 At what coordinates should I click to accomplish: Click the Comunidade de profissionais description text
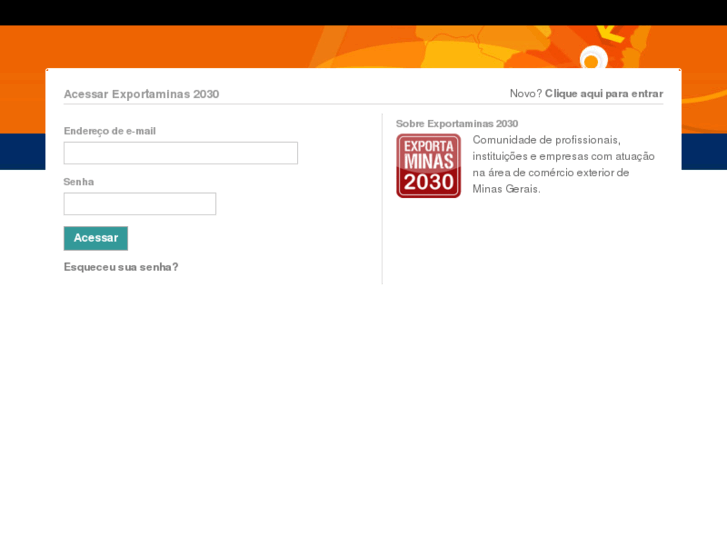[x=563, y=164]
